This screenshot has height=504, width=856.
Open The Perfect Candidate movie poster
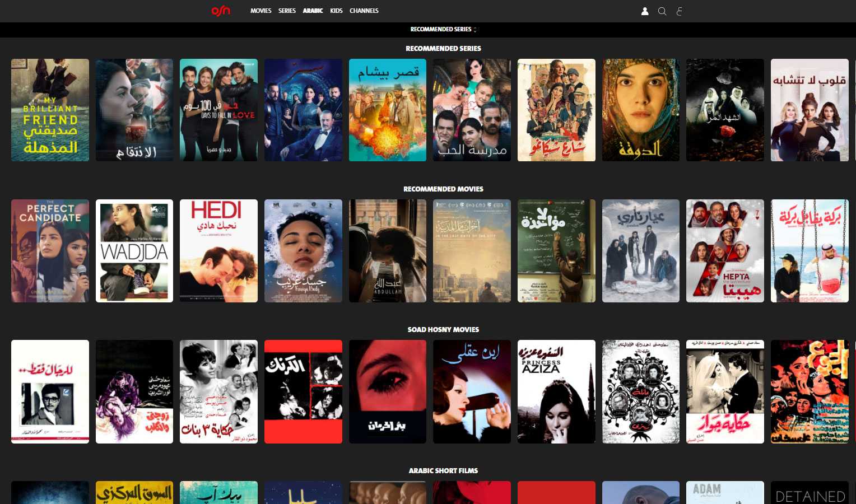click(x=50, y=251)
